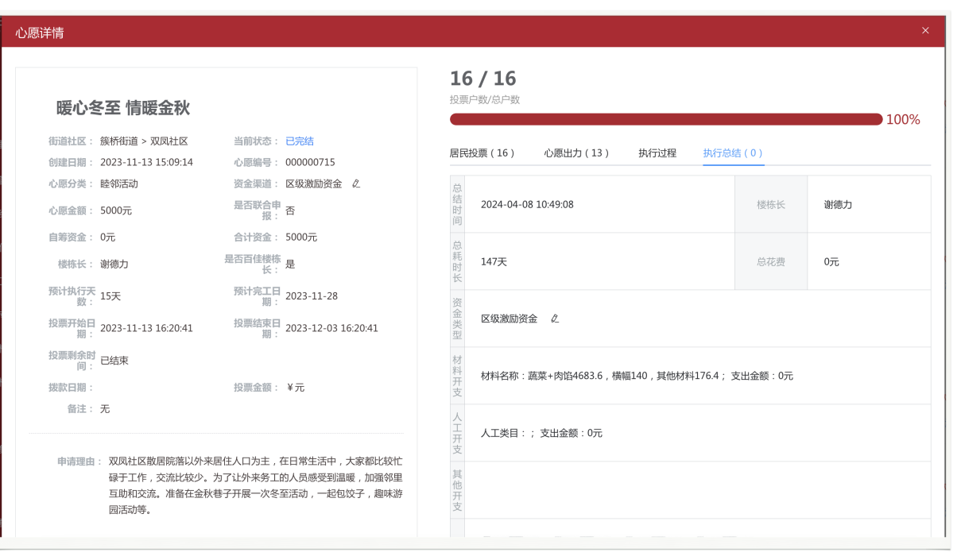Close the 心愿详情 dialog with the X
961x560 pixels.
pyautogui.click(x=924, y=30)
